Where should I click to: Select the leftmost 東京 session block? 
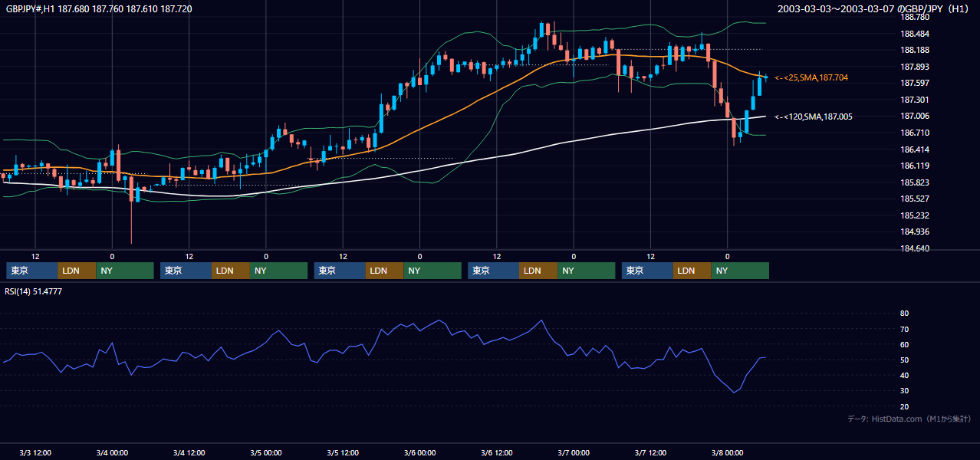[x=32, y=271]
